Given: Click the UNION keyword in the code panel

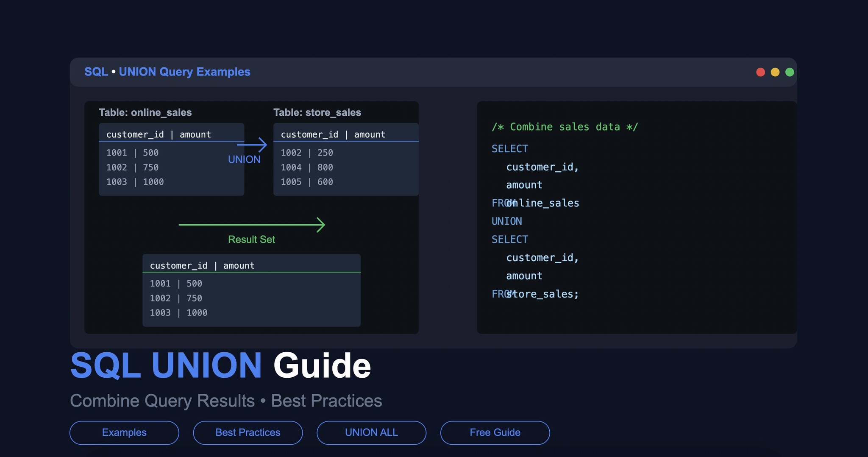Looking at the screenshot, I should pyautogui.click(x=507, y=221).
